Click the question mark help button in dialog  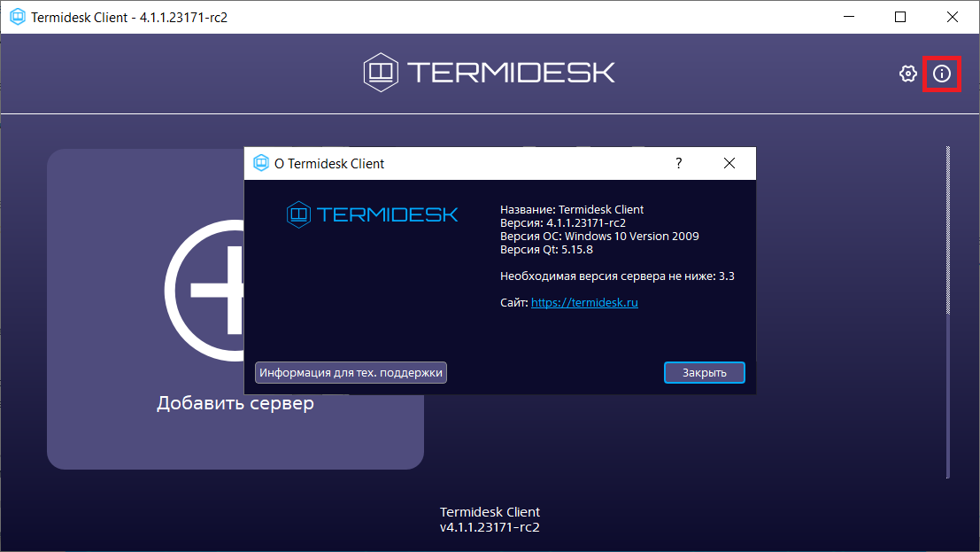[x=679, y=163]
